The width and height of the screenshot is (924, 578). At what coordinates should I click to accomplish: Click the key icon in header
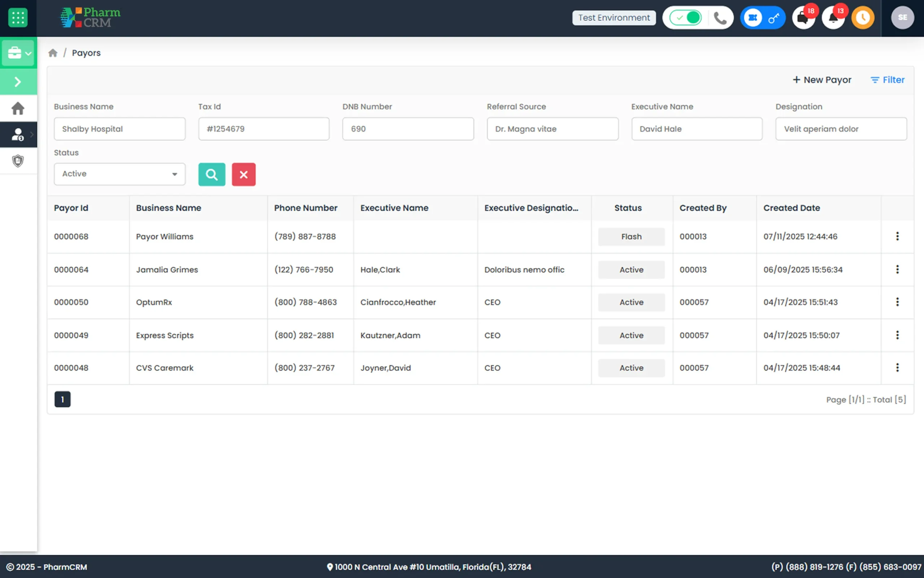pyautogui.click(x=773, y=18)
